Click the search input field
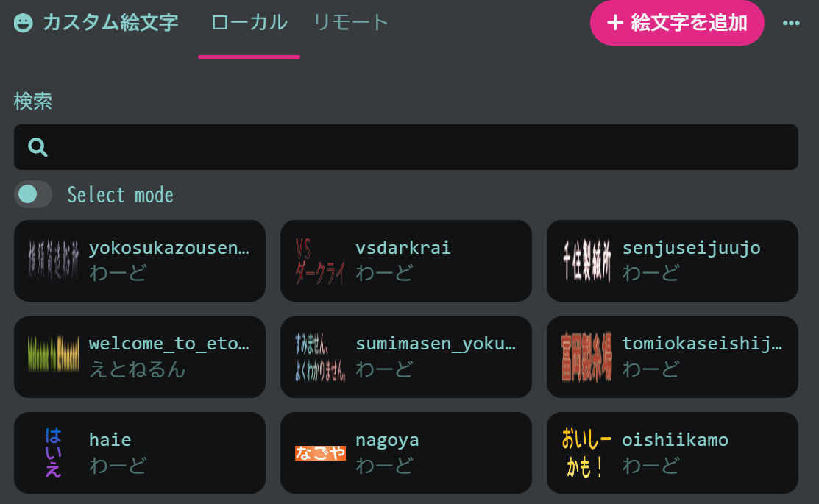 pyautogui.click(x=405, y=147)
